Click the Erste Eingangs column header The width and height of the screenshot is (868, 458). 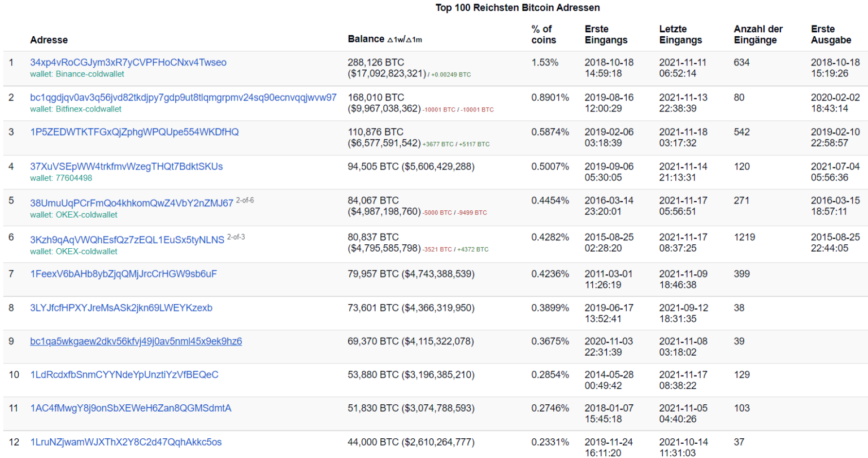click(x=606, y=34)
